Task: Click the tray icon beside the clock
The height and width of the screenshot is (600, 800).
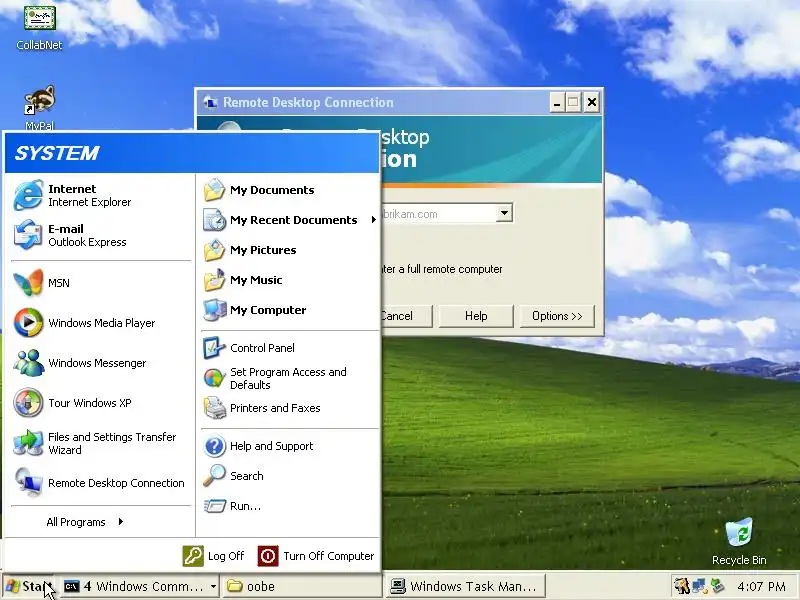Action: tap(718, 586)
